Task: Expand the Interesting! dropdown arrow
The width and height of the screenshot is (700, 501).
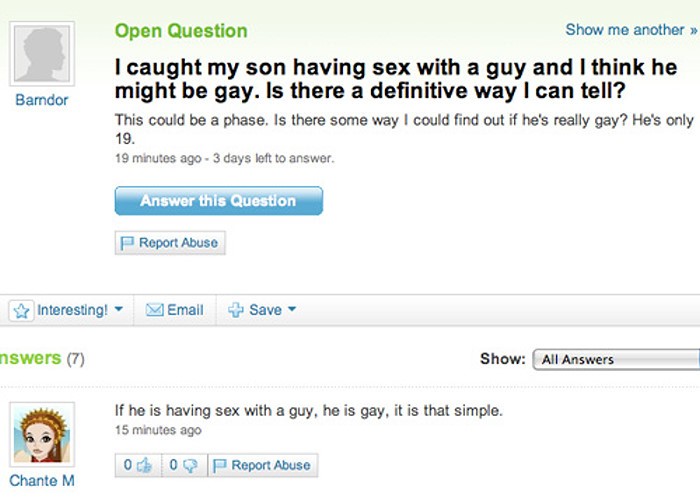Action: coord(118,309)
